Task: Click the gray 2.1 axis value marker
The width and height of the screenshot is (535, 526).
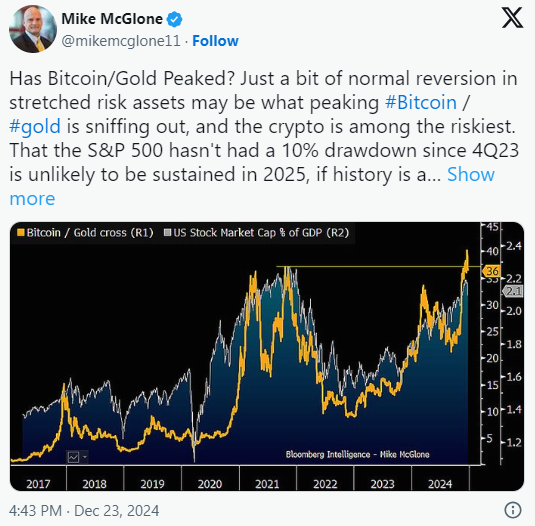Action: [513, 291]
